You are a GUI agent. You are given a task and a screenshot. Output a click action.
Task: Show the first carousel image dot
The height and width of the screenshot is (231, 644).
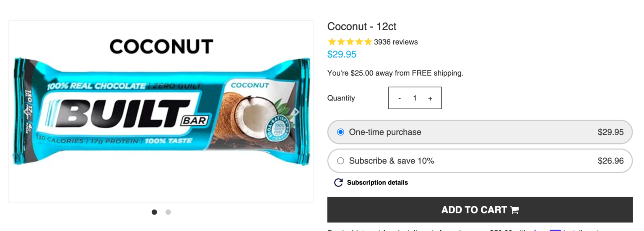(154, 212)
